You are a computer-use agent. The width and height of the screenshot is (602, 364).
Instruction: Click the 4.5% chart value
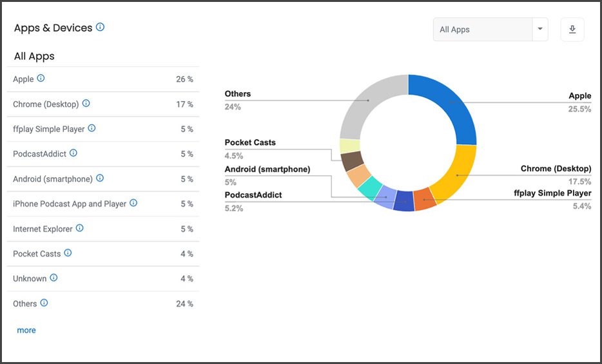pos(234,155)
